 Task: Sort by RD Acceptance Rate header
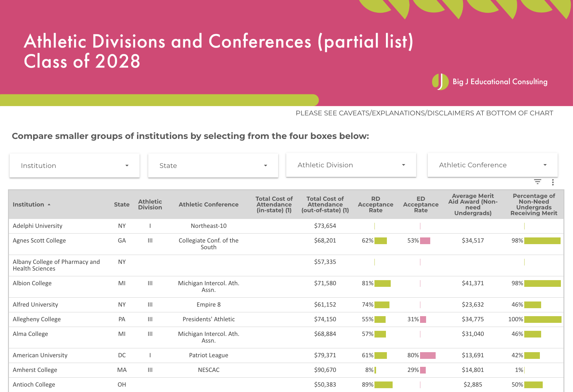click(375, 205)
